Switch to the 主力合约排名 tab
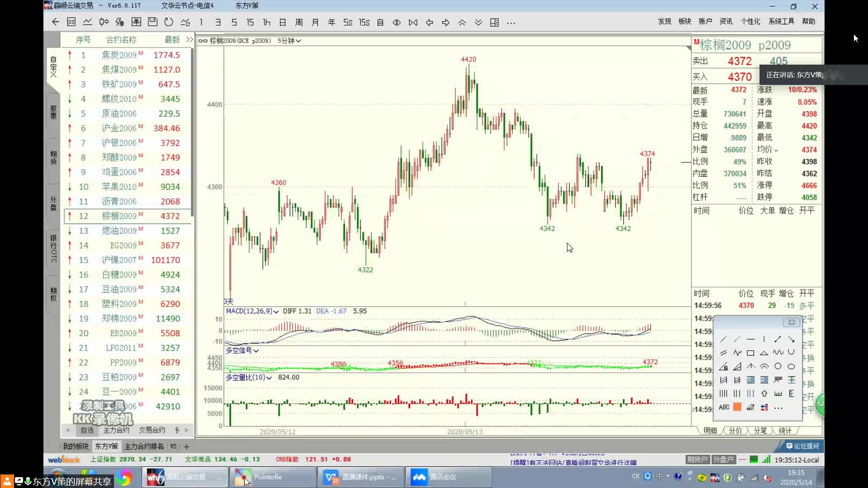 [x=144, y=446]
